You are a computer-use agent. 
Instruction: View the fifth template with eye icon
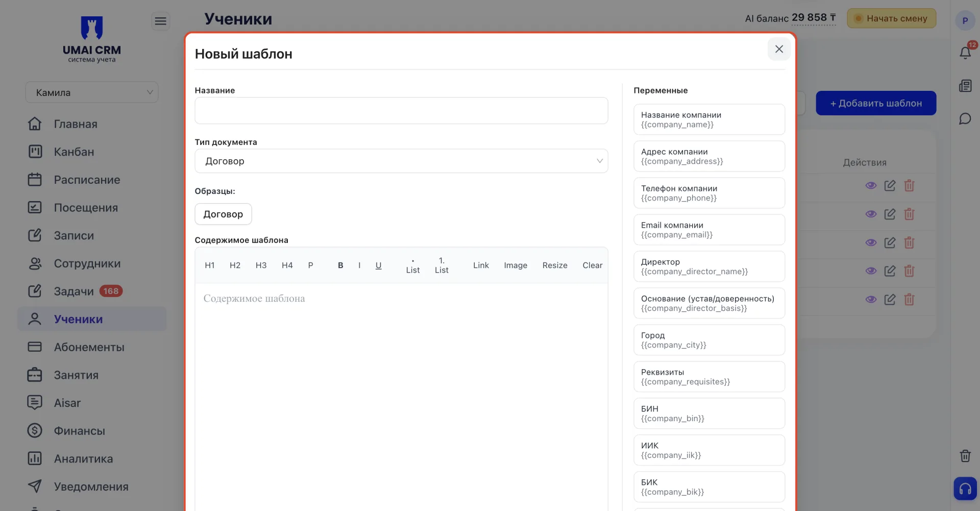(x=871, y=300)
